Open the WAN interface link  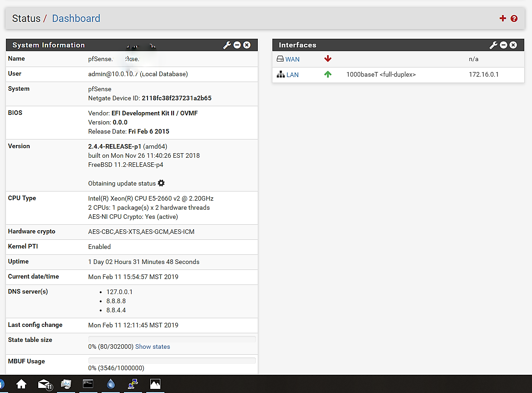point(292,59)
